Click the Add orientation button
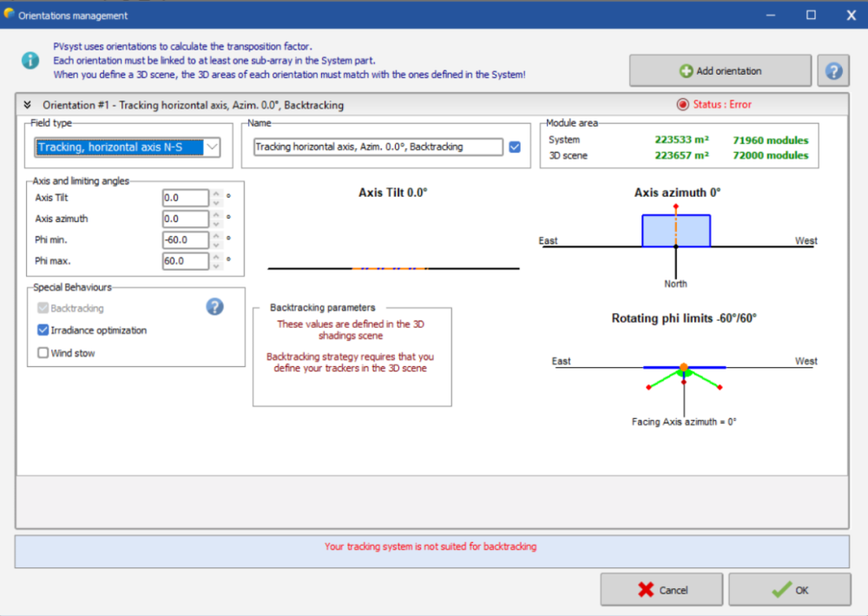The height and width of the screenshot is (616, 868). click(x=720, y=71)
